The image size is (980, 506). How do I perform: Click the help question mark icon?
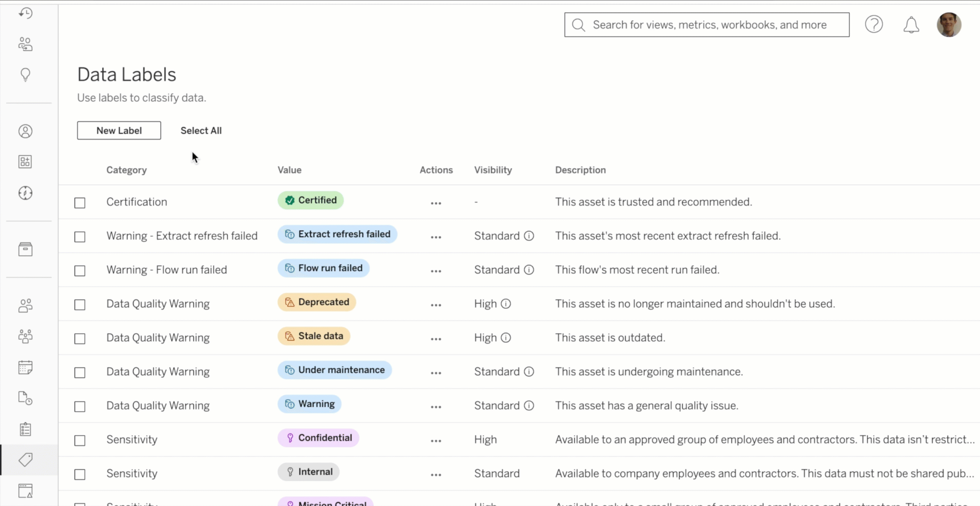click(874, 25)
